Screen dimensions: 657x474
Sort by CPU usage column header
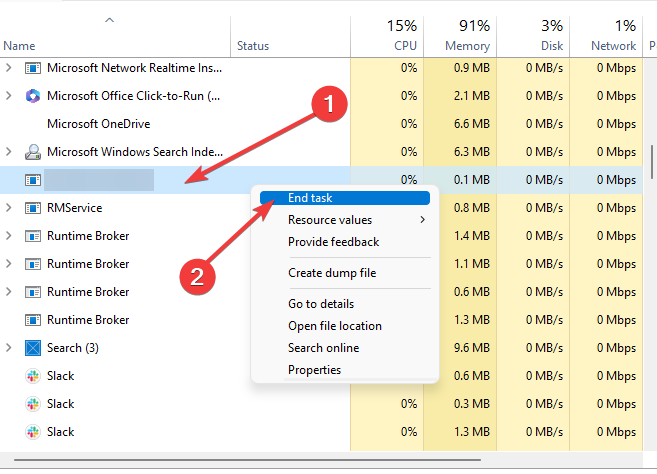387,36
